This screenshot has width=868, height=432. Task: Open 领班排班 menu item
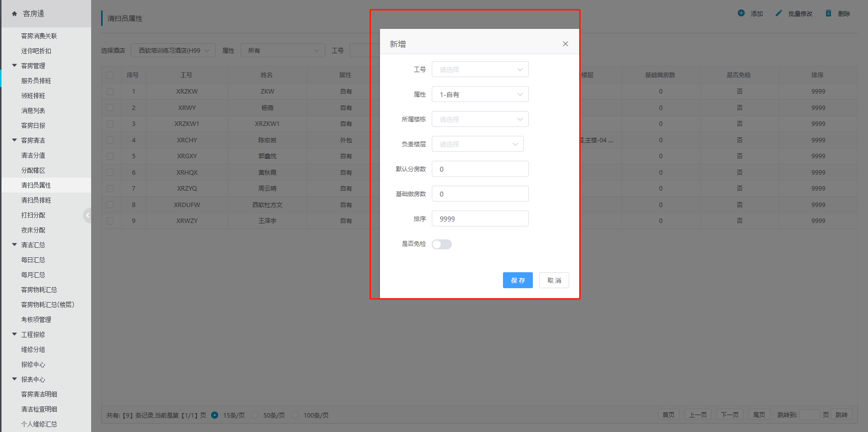click(33, 96)
